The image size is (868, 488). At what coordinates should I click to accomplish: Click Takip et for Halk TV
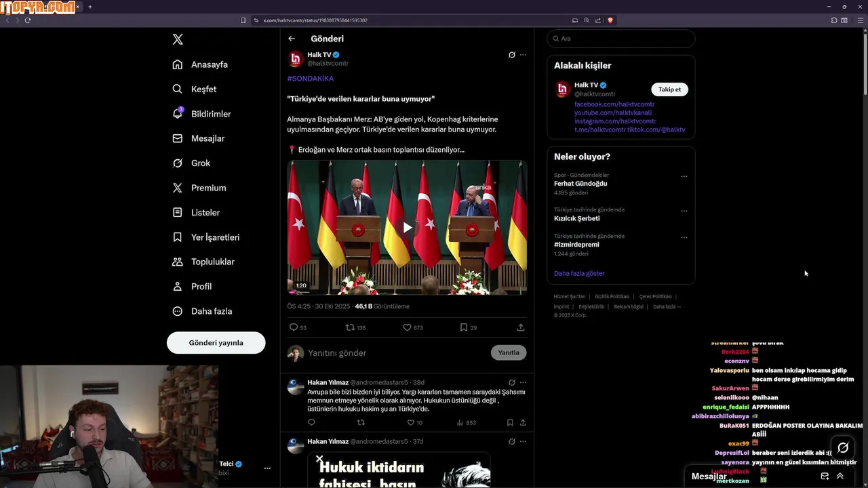(669, 89)
